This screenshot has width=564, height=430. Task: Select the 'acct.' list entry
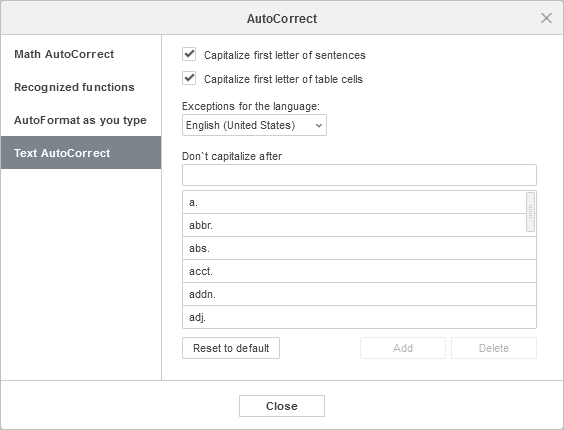tap(359, 271)
